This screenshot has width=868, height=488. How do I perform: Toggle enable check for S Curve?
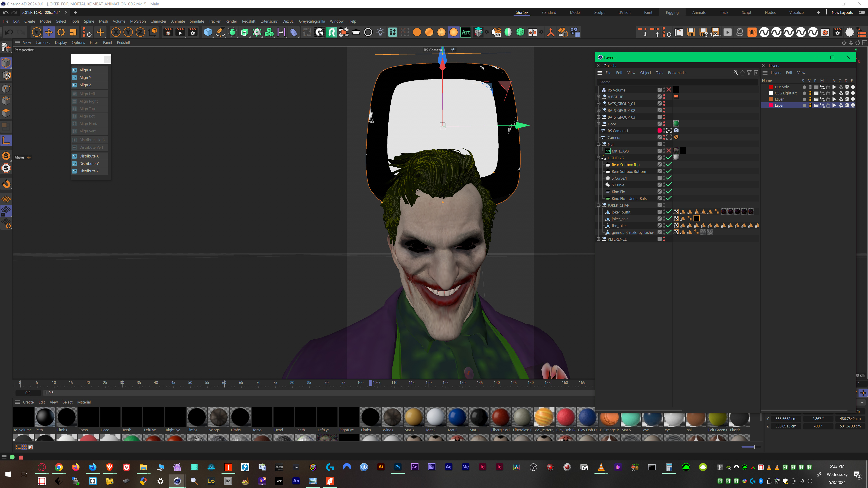669,185
